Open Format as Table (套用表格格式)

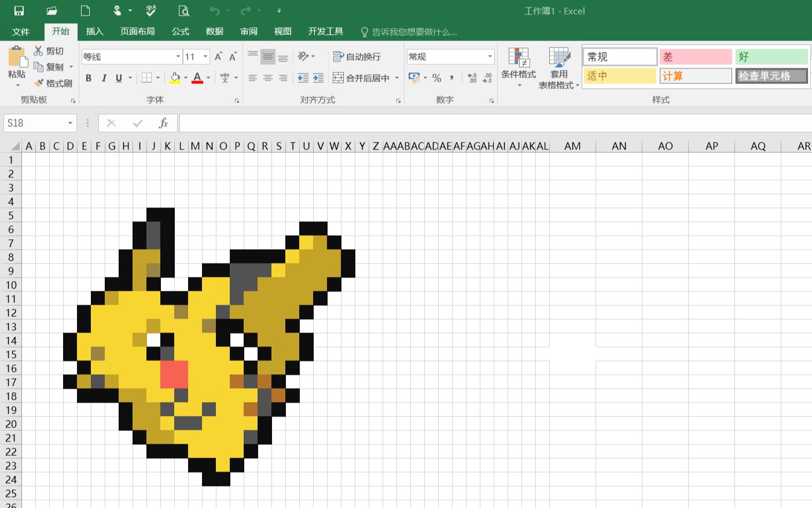[559, 68]
